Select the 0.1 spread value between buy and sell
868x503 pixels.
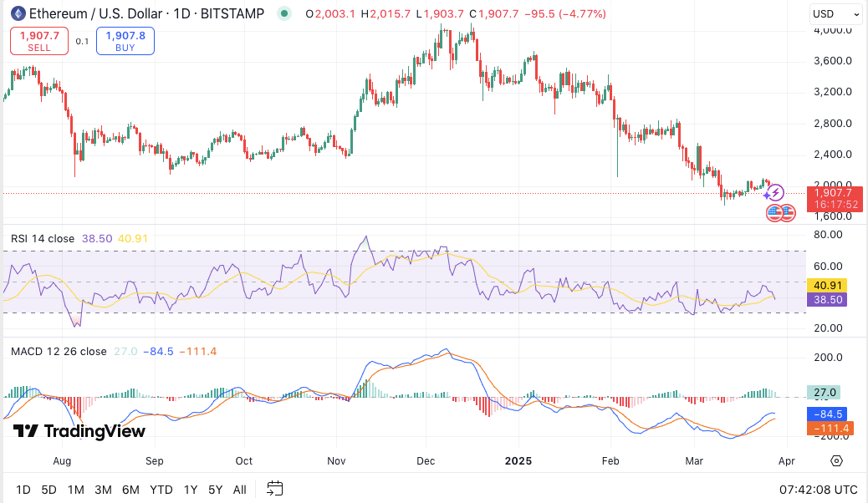point(81,40)
